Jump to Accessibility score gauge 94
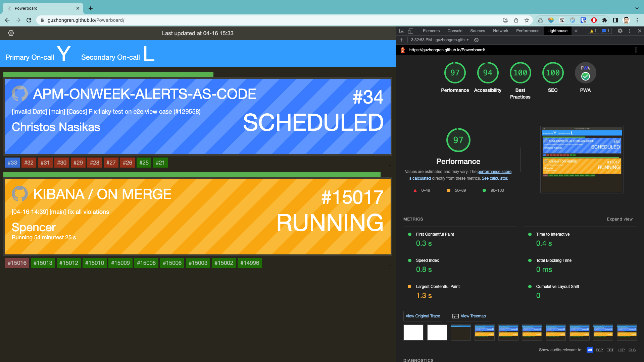This screenshot has width=644, height=362. pos(488,73)
